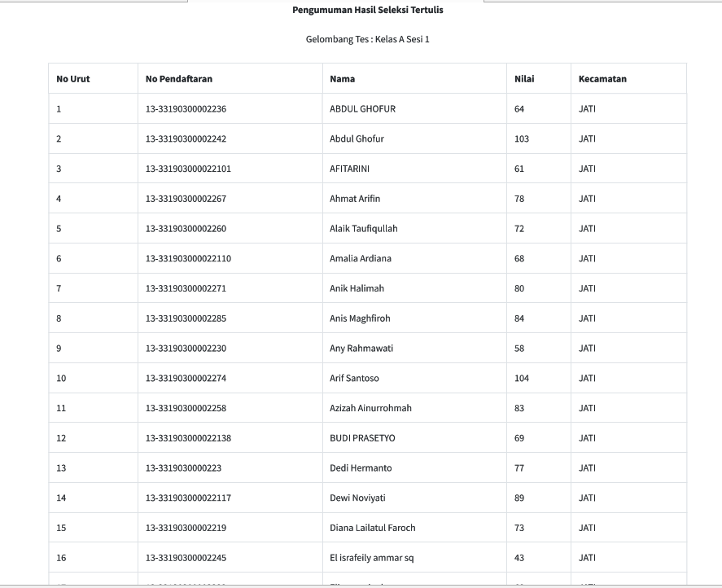This screenshot has height=588, width=722.
Task: Click Dedi Hermanto's registration number
Action: coord(183,468)
